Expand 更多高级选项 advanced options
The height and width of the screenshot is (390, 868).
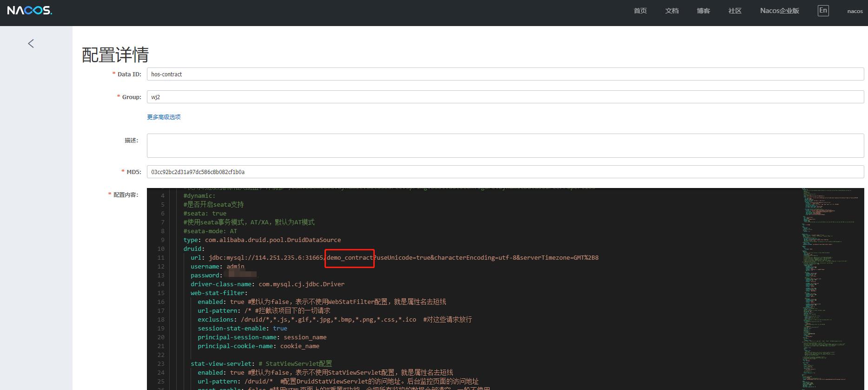[x=164, y=117]
